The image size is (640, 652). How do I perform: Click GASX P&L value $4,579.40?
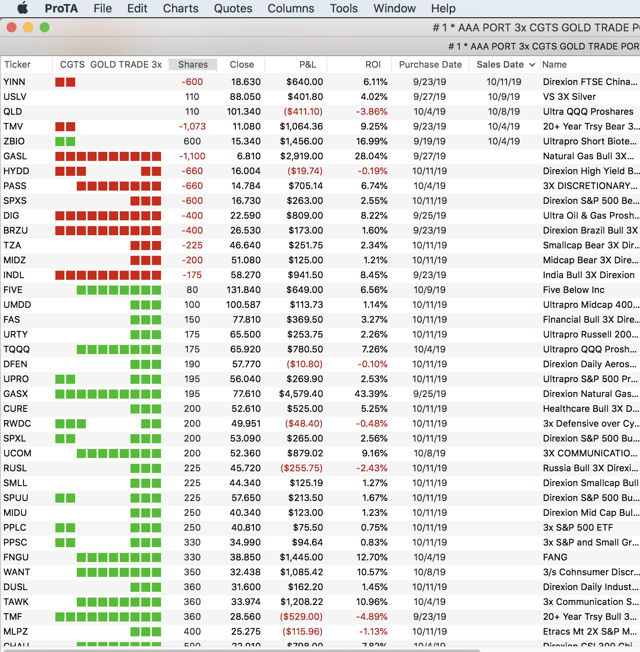coord(301,394)
